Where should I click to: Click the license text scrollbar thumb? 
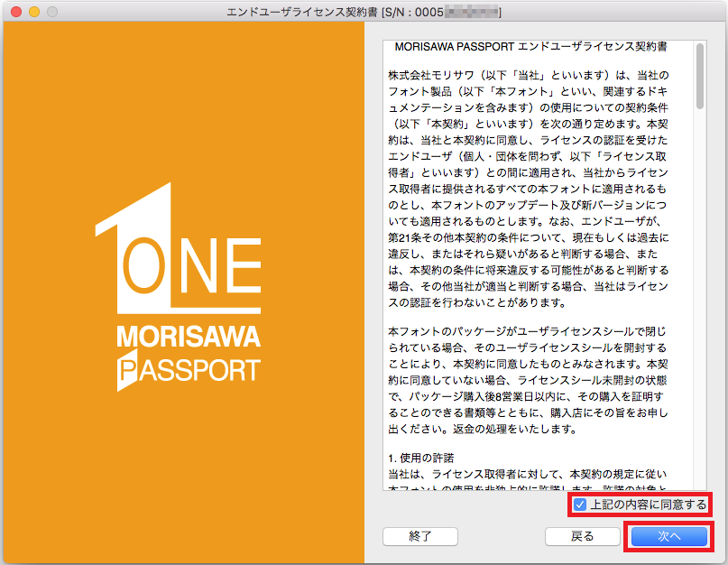700,77
